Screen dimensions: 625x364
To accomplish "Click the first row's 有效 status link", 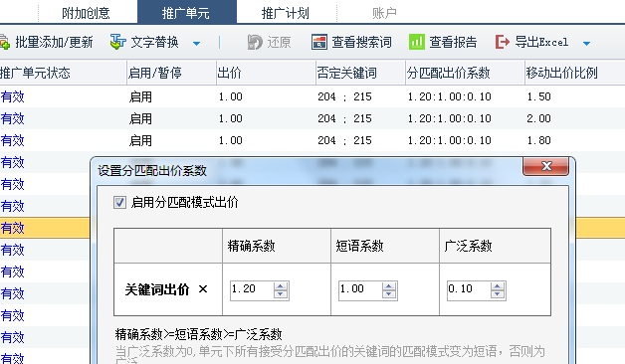I will tap(13, 96).
